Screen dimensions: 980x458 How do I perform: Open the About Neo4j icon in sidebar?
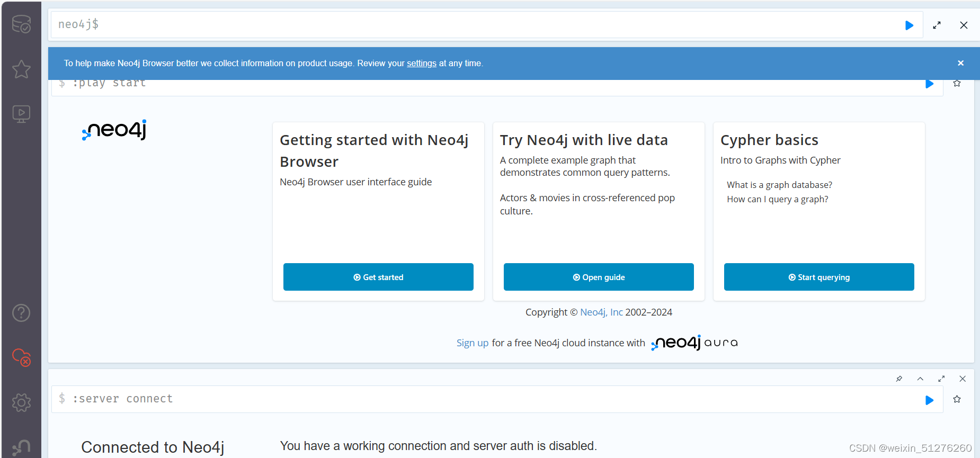click(21, 447)
